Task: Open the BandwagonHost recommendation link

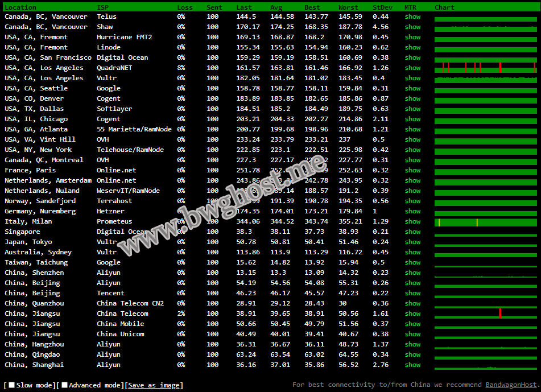Action: click(x=511, y=385)
